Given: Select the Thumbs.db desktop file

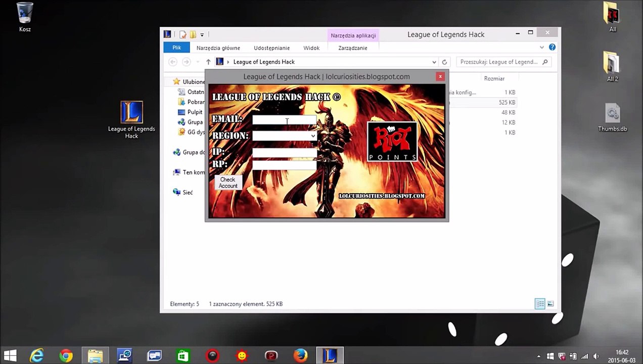Looking at the screenshot, I should click(612, 117).
